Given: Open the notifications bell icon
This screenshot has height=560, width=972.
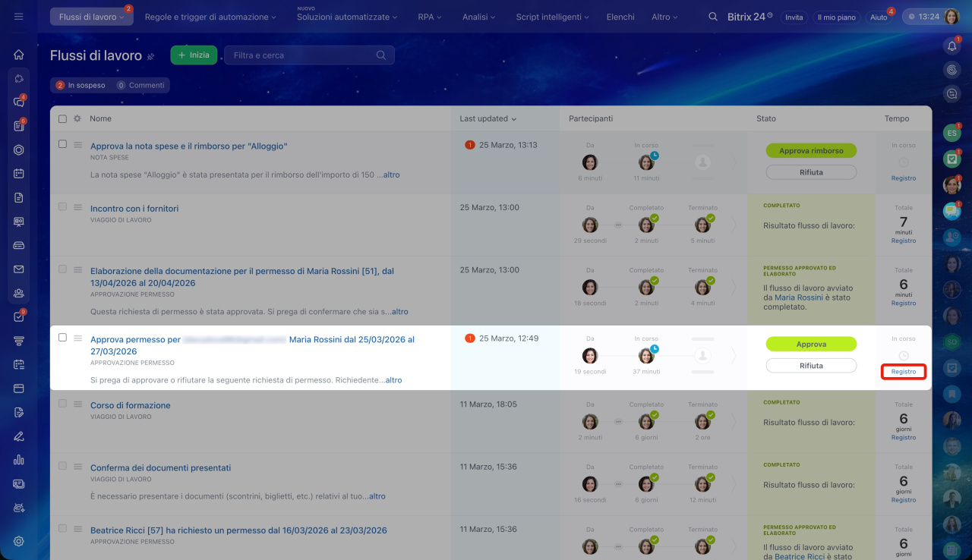Looking at the screenshot, I should tap(951, 47).
